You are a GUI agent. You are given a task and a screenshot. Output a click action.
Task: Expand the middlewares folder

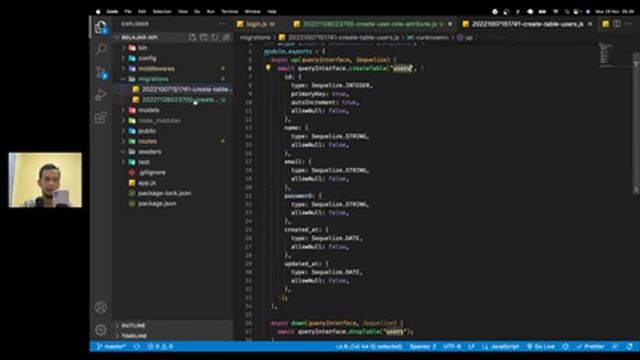[173, 69]
